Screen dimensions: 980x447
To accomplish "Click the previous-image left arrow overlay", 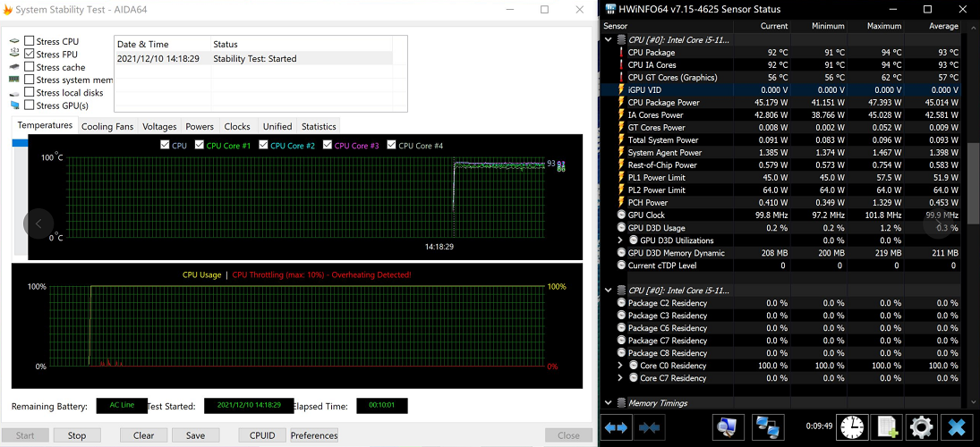I will coord(38,223).
